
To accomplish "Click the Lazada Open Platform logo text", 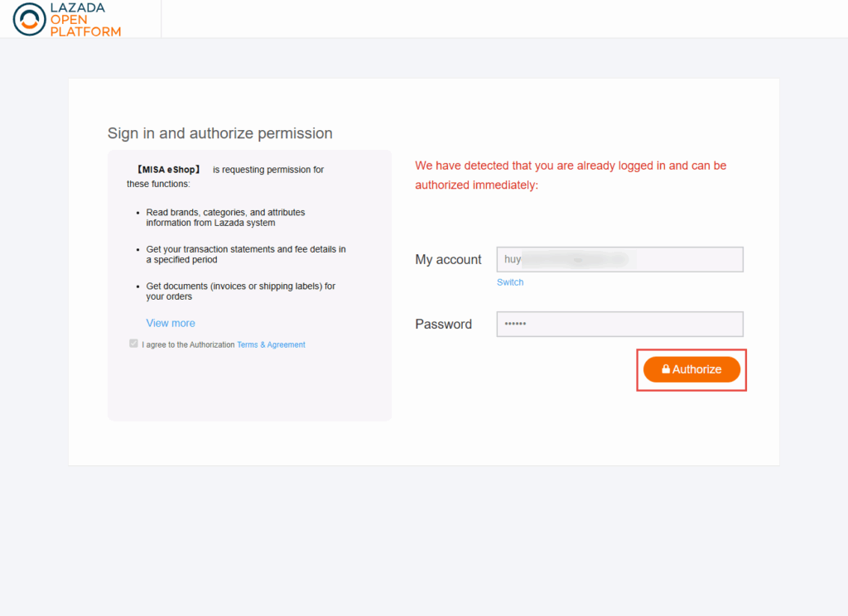I will pos(85,20).
